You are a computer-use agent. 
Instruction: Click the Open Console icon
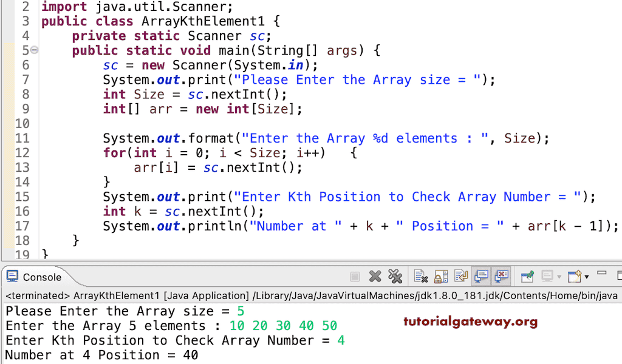(573, 276)
